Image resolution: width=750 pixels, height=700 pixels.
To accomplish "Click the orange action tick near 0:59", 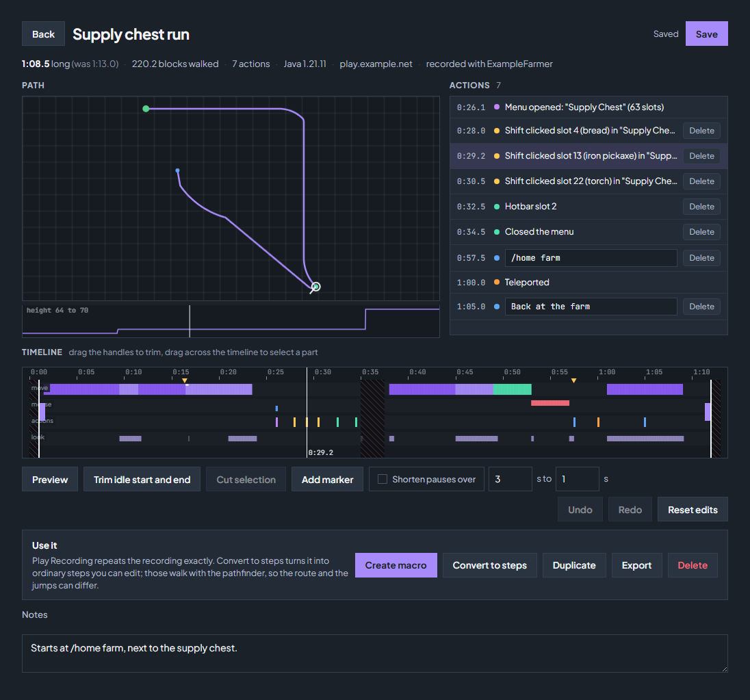I will pos(598,422).
